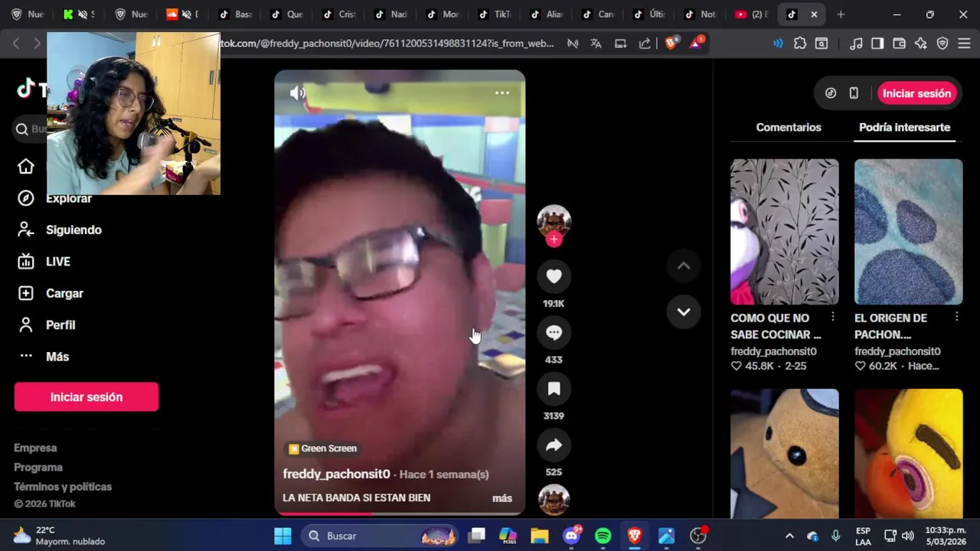Image resolution: width=980 pixels, height=551 pixels.
Task: Open the COMO QUE NO SABE COCINAR video thumbnail
Action: click(784, 232)
